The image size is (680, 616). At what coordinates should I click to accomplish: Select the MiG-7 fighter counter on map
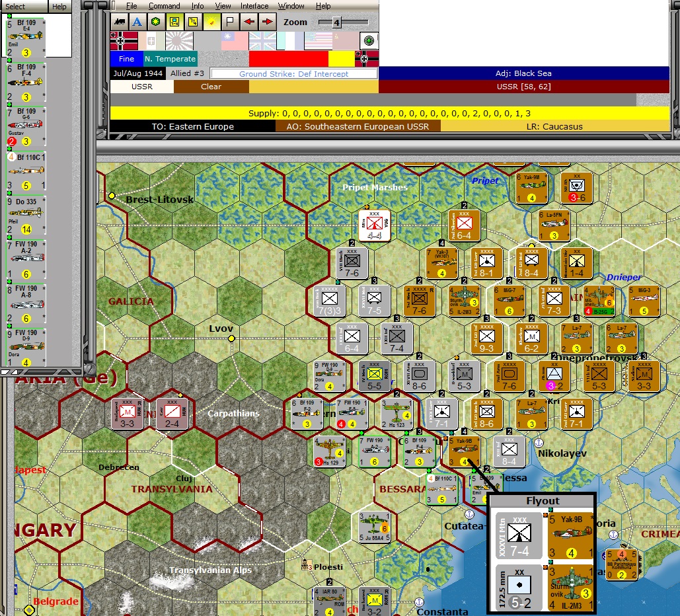[509, 300]
